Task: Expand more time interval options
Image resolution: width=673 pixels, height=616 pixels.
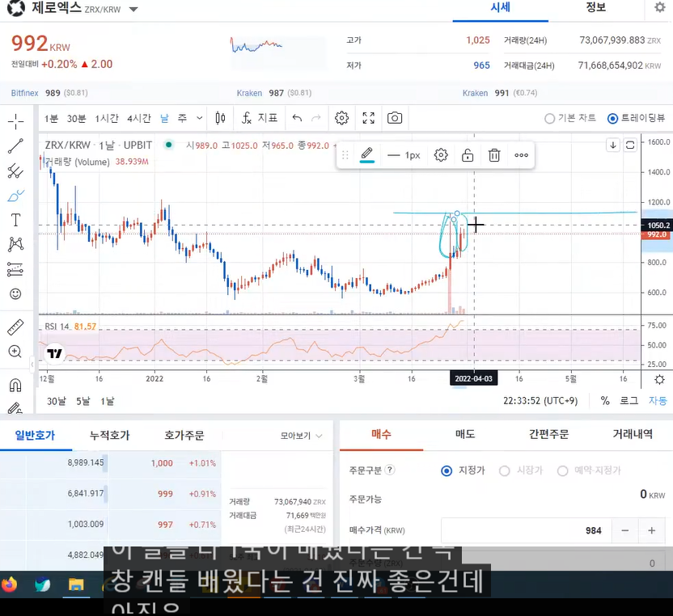Action: 199,118
